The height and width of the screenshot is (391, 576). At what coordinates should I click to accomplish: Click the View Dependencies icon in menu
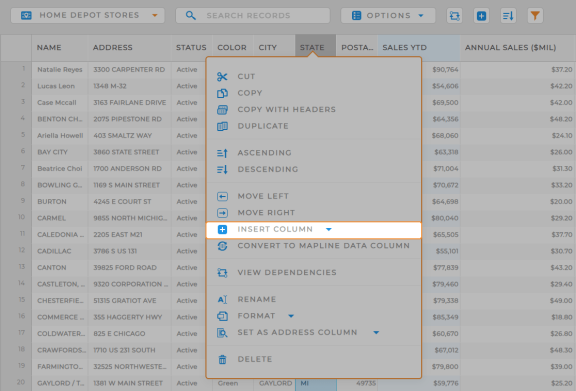[x=222, y=273]
